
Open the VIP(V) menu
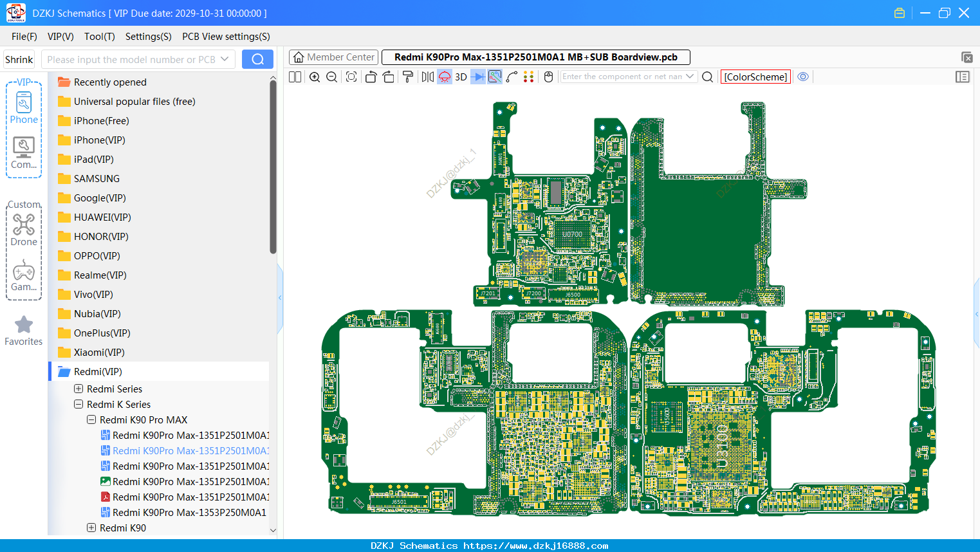(60, 37)
